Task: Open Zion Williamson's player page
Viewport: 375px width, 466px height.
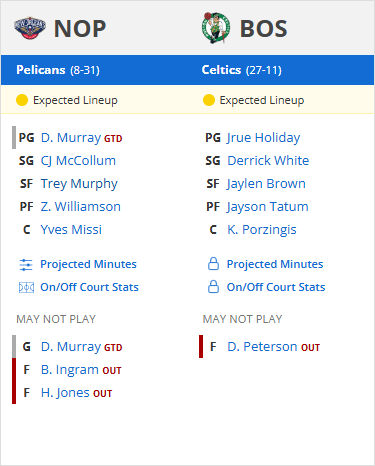Action: [80, 207]
